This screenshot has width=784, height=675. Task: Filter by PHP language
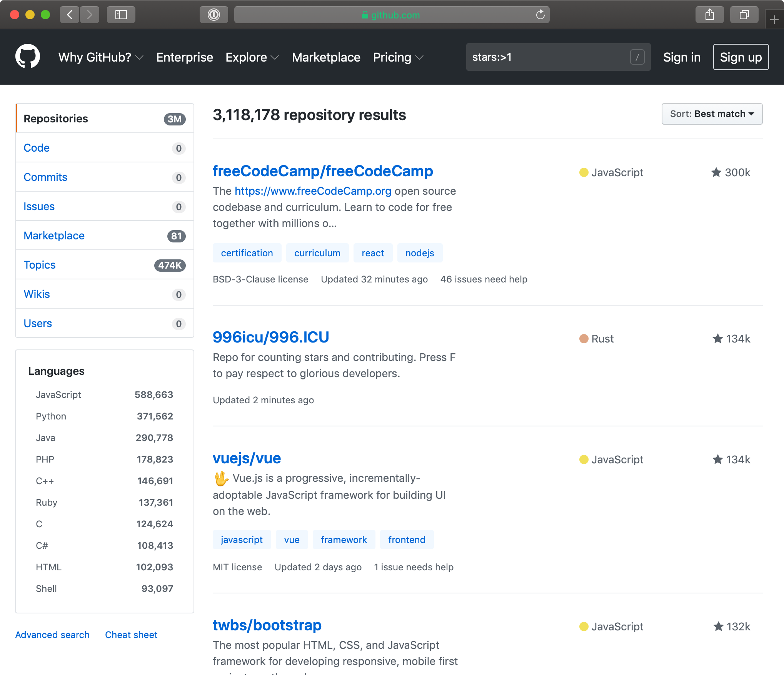click(105, 459)
